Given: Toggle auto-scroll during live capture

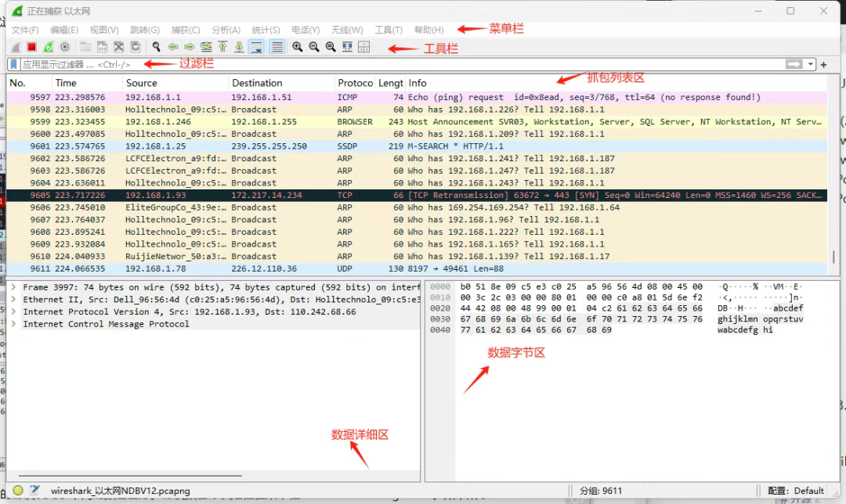Looking at the screenshot, I should pyautogui.click(x=256, y=47).
